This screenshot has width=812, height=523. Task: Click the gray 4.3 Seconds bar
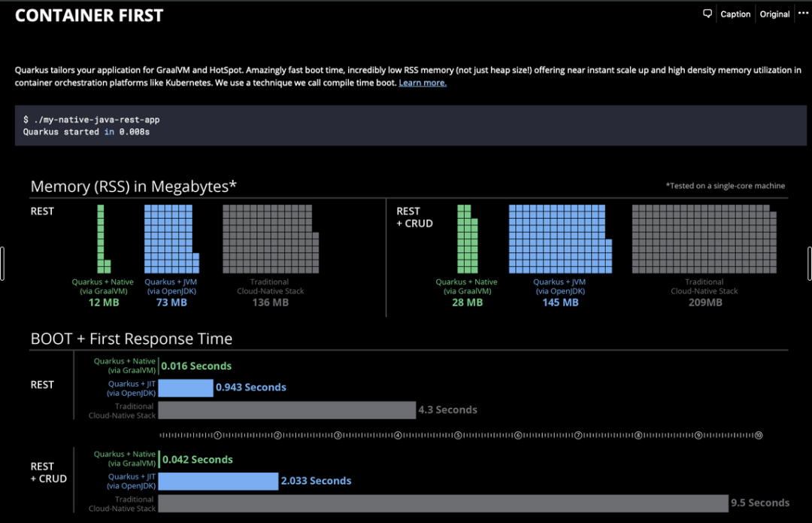pyautogui.click(x=286, y=410)
